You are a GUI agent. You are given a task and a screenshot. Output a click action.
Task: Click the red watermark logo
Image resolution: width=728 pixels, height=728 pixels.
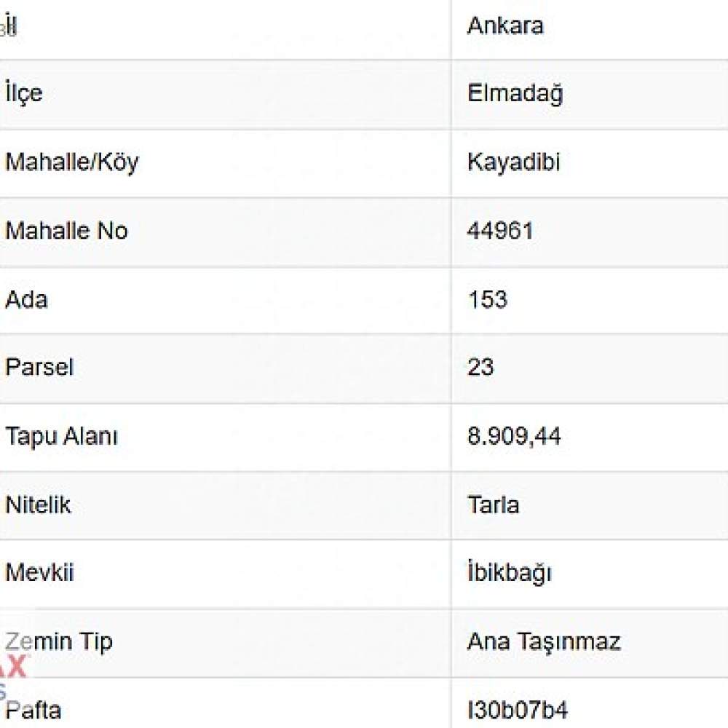coord(14,668)
